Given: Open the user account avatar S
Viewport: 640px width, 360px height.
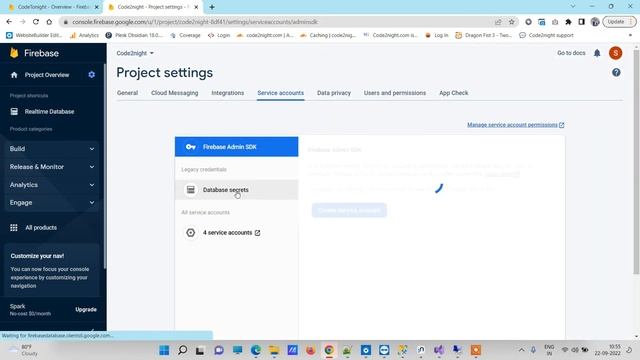Looking at the screenshot, I should pyautogui.click(x=616, y=53).
